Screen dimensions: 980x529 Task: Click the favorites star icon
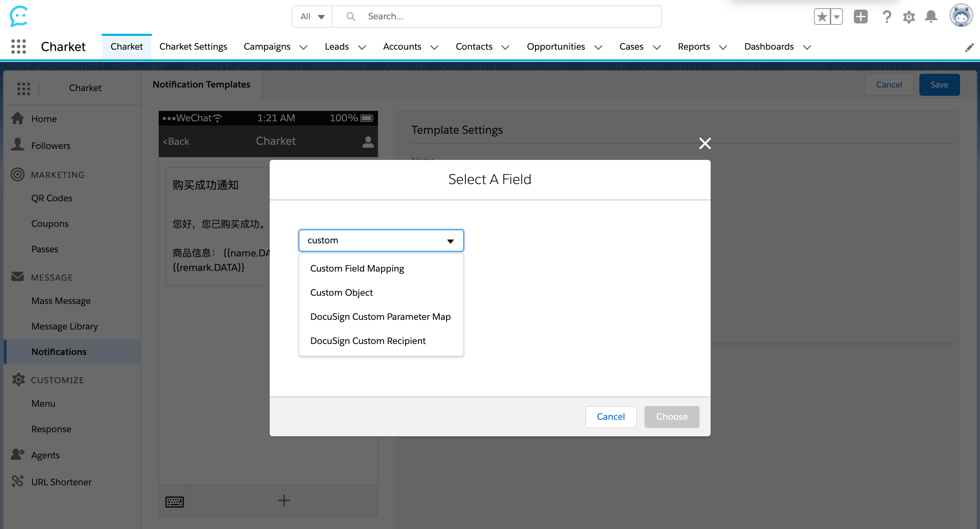[822, 17]
